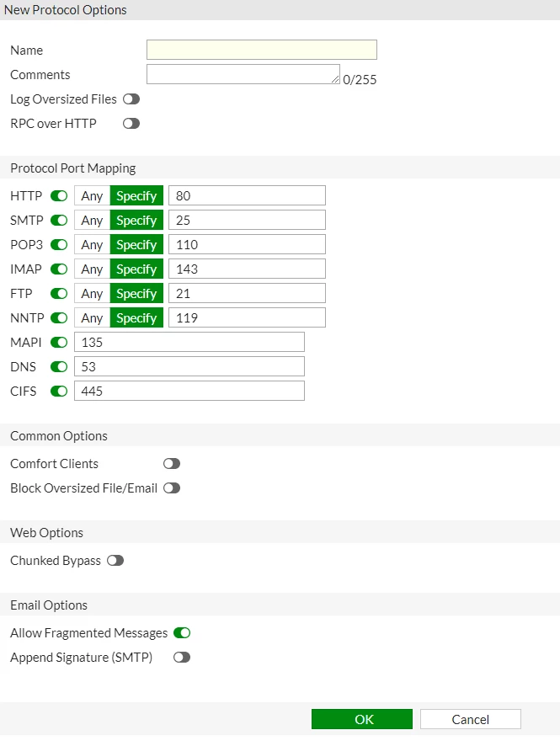Choose Specify for NNTP port
Image resolution: width=560 pixels, height=746 pixels.
136,317
